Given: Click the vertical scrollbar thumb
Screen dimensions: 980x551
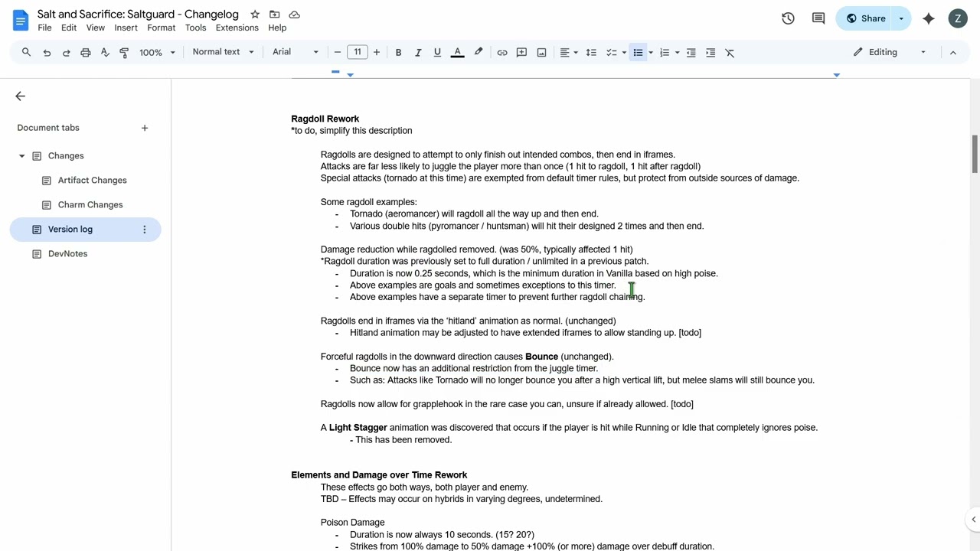Looking at the screenshot, I should click(x=975, y=154).
